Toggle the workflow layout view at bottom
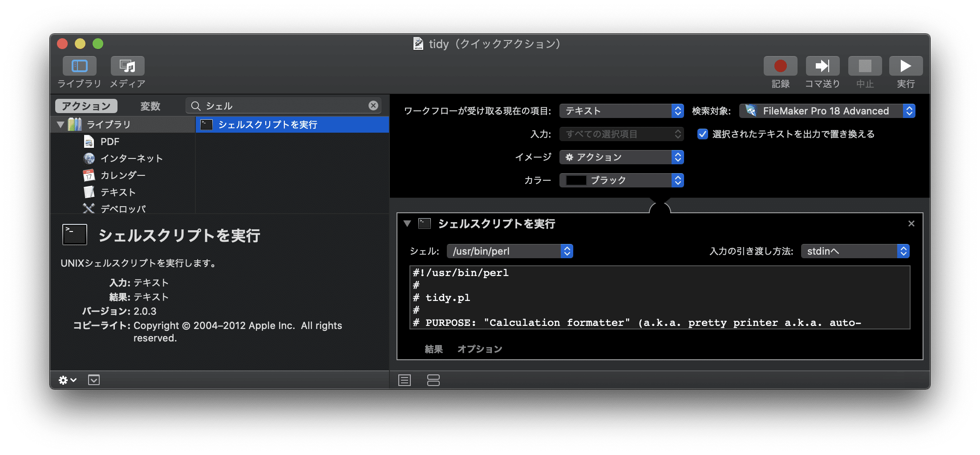The width and height of the screenshot is (980, 455). (433, 380)
